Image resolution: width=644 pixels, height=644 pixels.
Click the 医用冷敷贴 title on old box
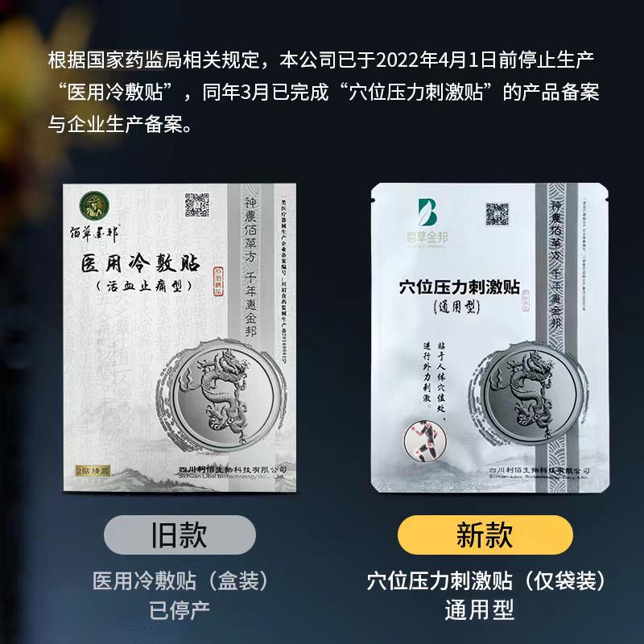(x=140, y=263)
